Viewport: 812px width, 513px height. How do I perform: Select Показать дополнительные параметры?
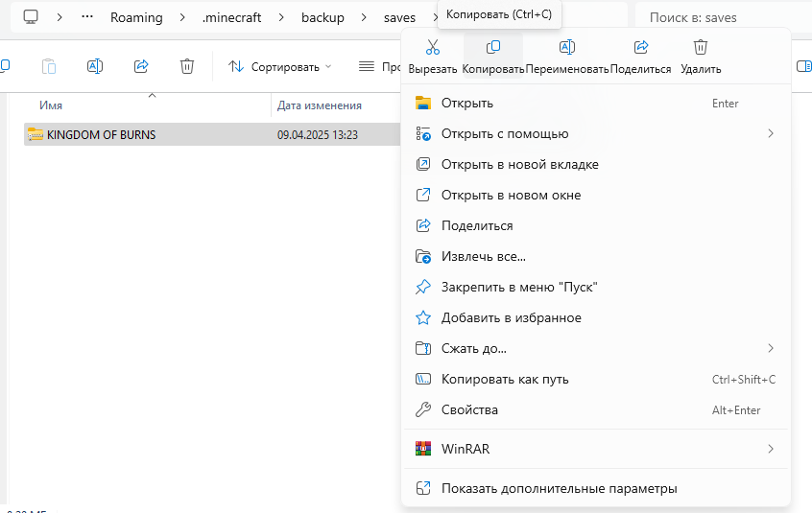pyautogui.click(x=596, y=488)
